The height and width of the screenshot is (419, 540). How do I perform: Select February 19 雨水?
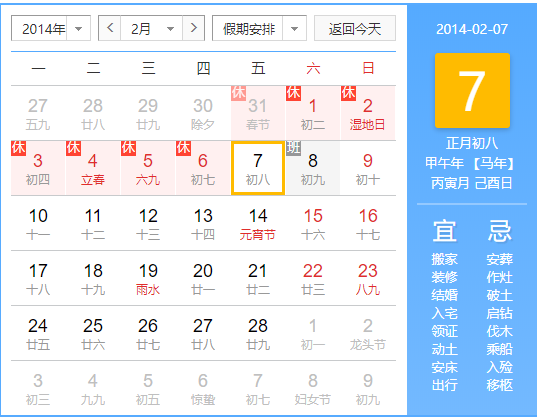pos(148,279)
